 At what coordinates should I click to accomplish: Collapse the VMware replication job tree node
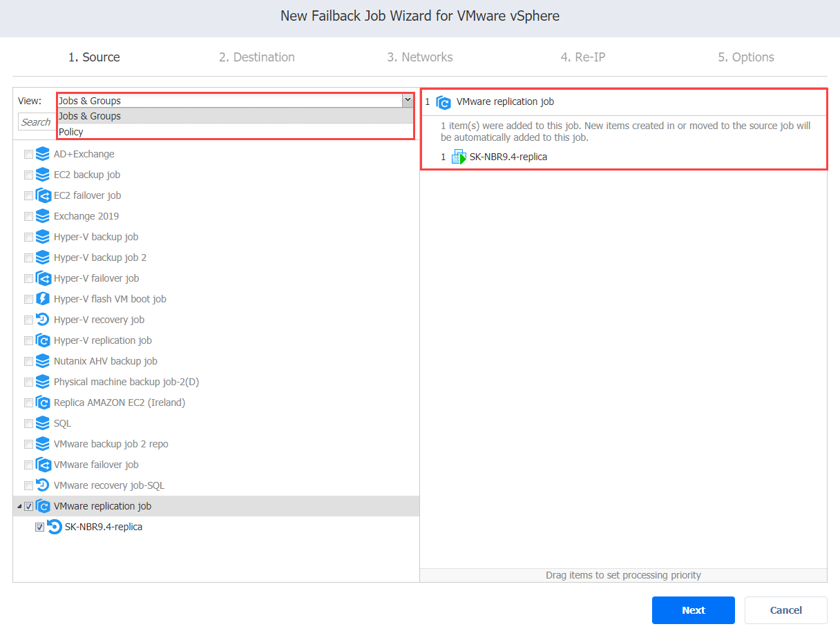[19, 506]
